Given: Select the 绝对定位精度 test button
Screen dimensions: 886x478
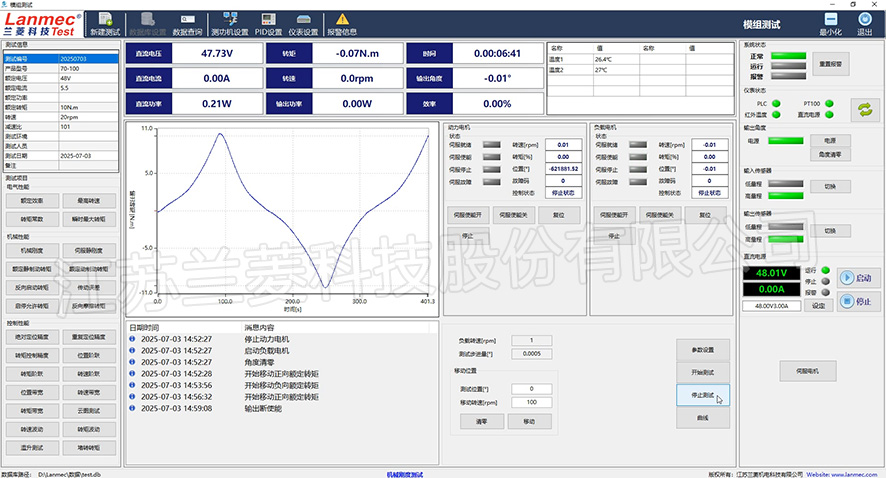Looking at the screenshot, I should click(x=32, y=337).
